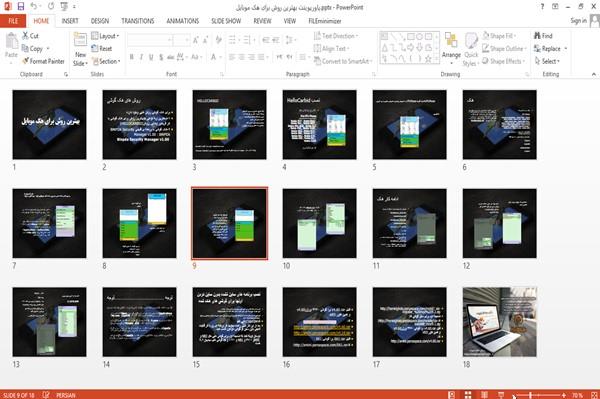This screenshot has width=600, height=399.
Task: Clear all formatting icon
Action: [218, 40]
